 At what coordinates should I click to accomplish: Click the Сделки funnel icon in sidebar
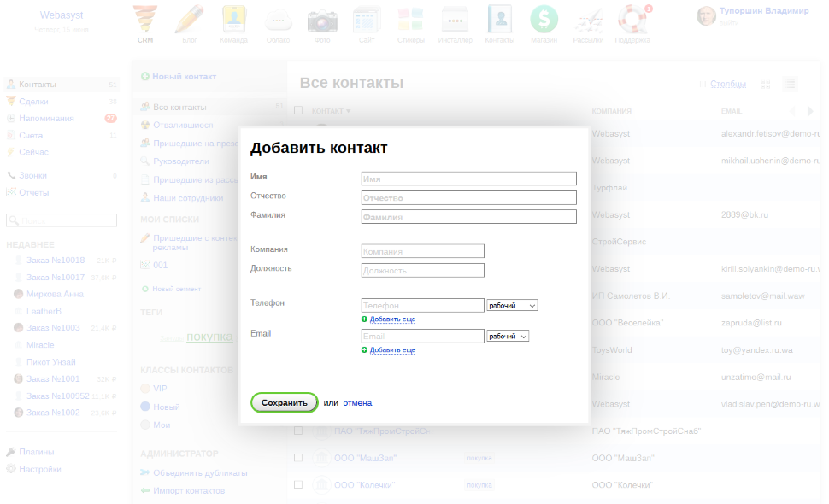10,101
